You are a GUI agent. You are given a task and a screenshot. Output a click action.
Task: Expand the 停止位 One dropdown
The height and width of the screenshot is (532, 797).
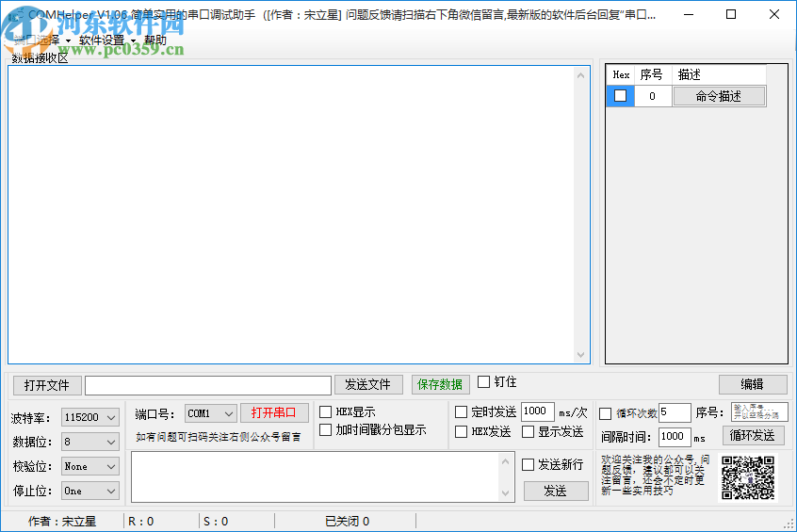[x=89, y=491]
